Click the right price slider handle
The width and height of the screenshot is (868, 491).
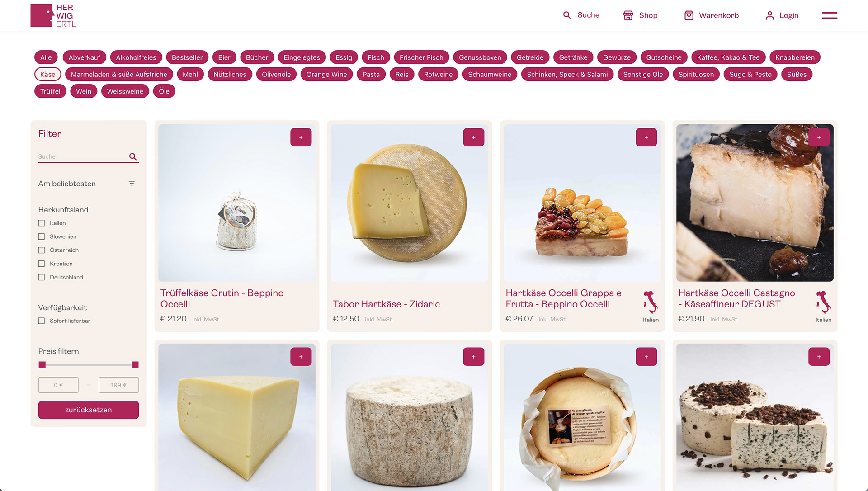(135, 365)
